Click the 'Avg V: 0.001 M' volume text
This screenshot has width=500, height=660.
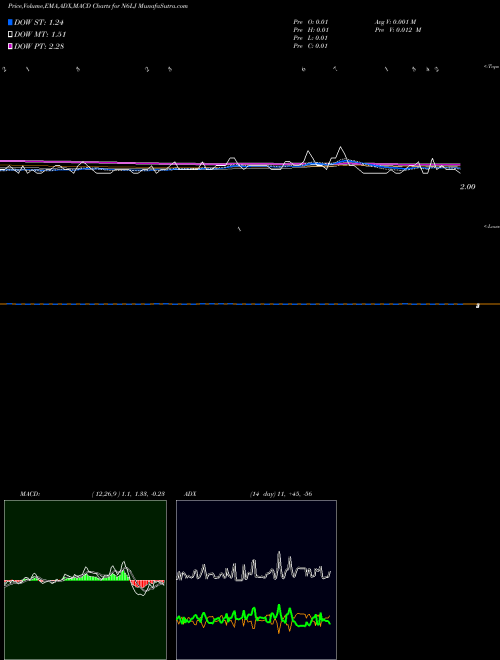point(396,22)
